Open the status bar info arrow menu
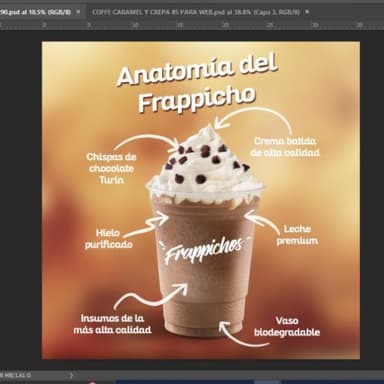Screen dimensions: 384x384 (71, 375)
